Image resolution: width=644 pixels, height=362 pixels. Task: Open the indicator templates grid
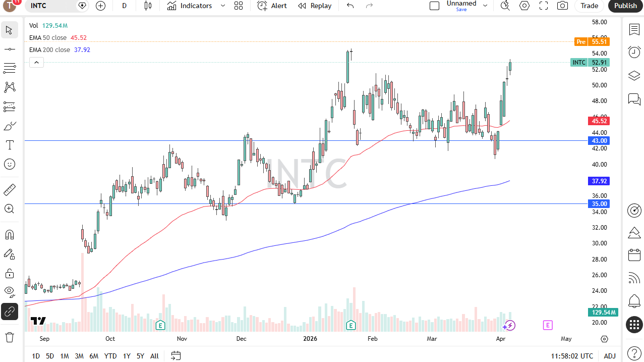pos(239,6)
